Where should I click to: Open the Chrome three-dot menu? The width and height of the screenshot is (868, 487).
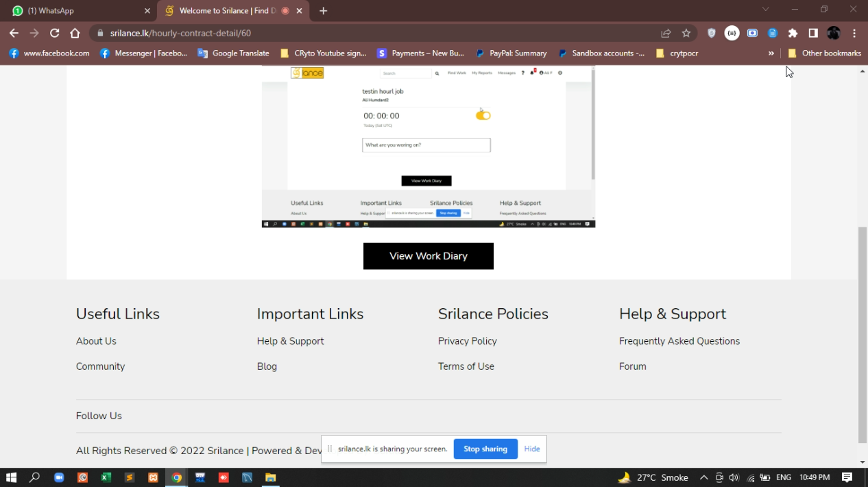(x=854, y=33)
